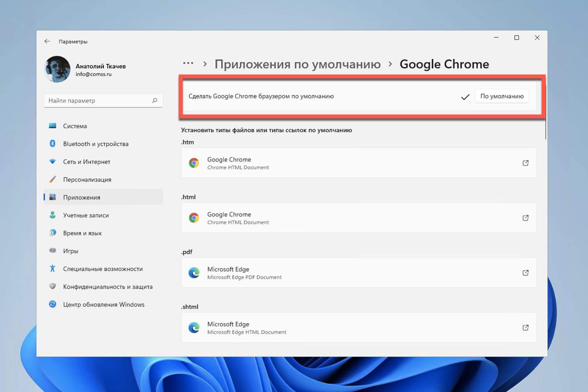
Task: Click the Chrome icon in .html row
Action: pyautogui.click(x=194, y=218)
